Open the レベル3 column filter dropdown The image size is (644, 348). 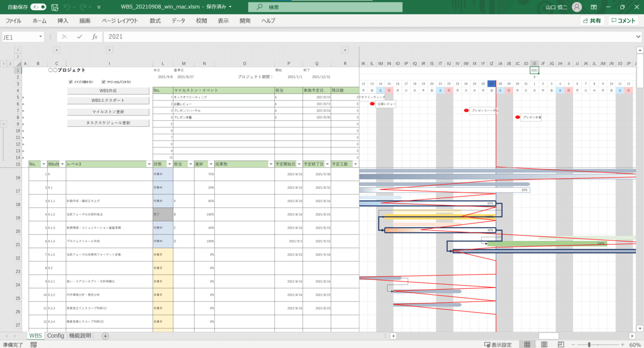point(149,164)
